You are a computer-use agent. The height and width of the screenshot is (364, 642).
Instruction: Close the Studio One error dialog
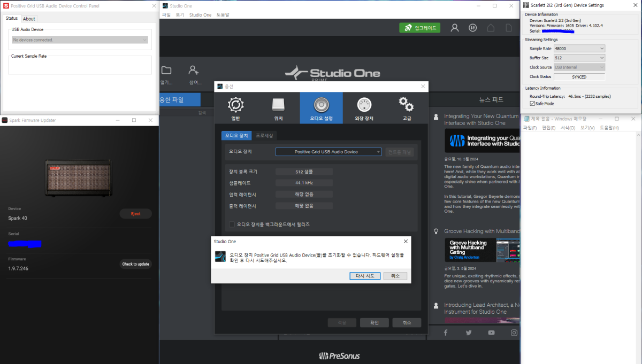point(406,242)
